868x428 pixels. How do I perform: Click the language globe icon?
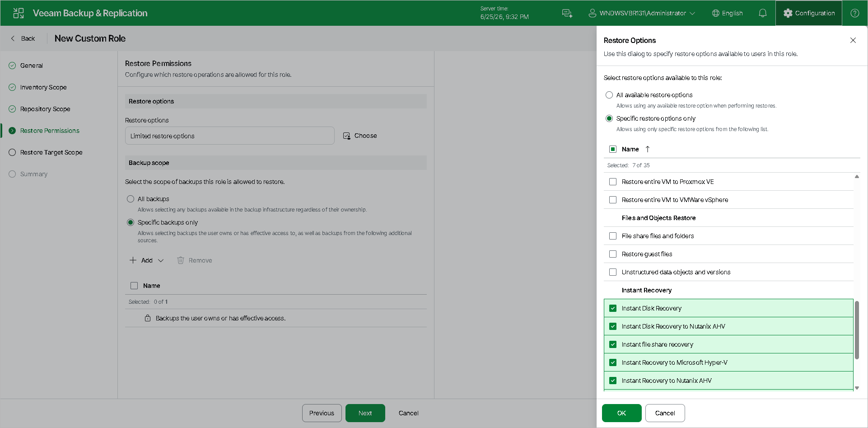tap(716, 13)
